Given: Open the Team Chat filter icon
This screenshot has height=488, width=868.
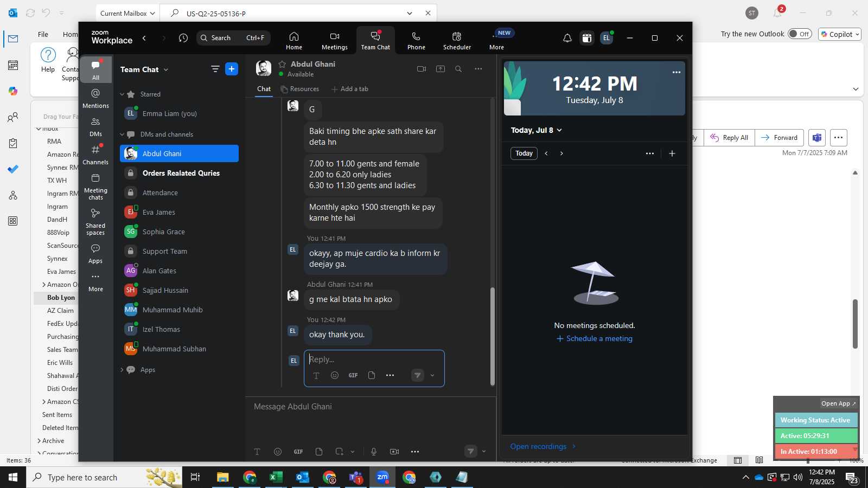Looking at the screenshot, I should click(215, 69).
